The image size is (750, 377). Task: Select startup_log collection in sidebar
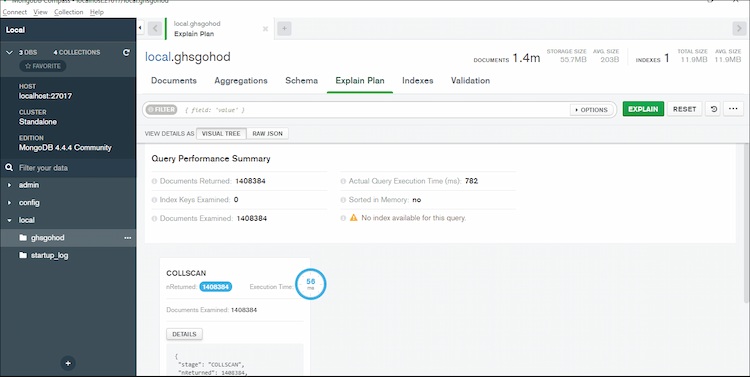point(68,255)
